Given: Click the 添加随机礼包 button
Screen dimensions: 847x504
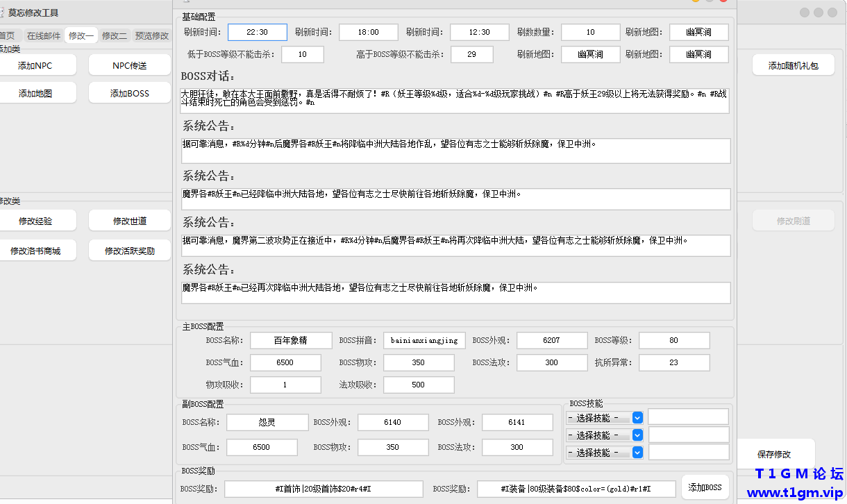Looking at the screenshot, I should 793,66.
